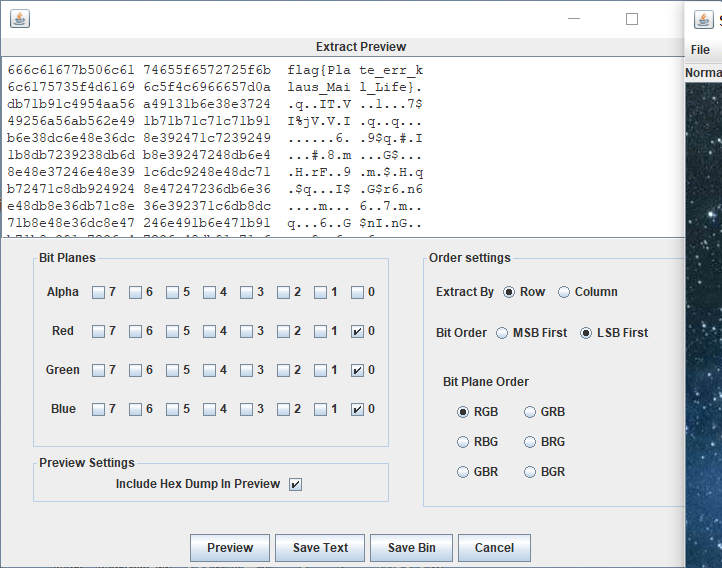Uncheck the Red bit plane 0 checkbox

coord(357,331)
